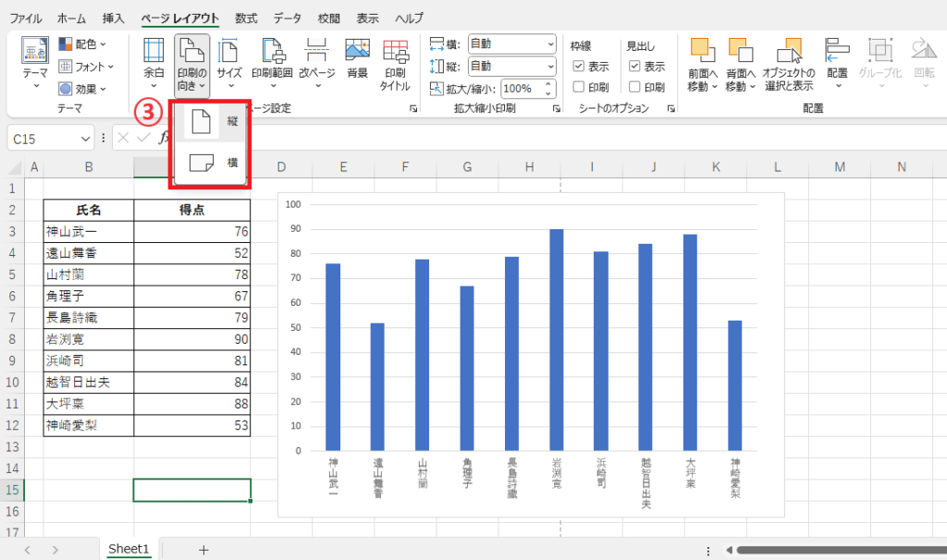Click row header 15
Viewport: 947px width, 560px height.
(x=12, y=490)
